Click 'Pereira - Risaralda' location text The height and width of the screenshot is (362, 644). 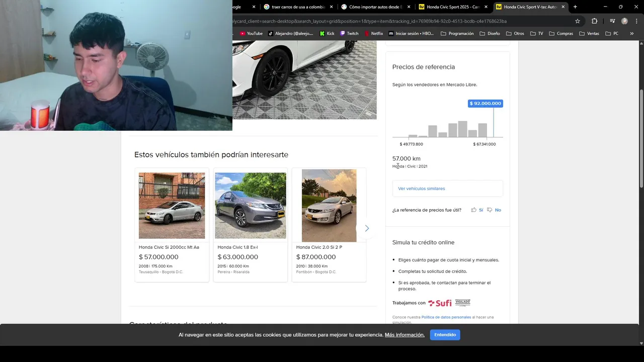click(233, 272)
